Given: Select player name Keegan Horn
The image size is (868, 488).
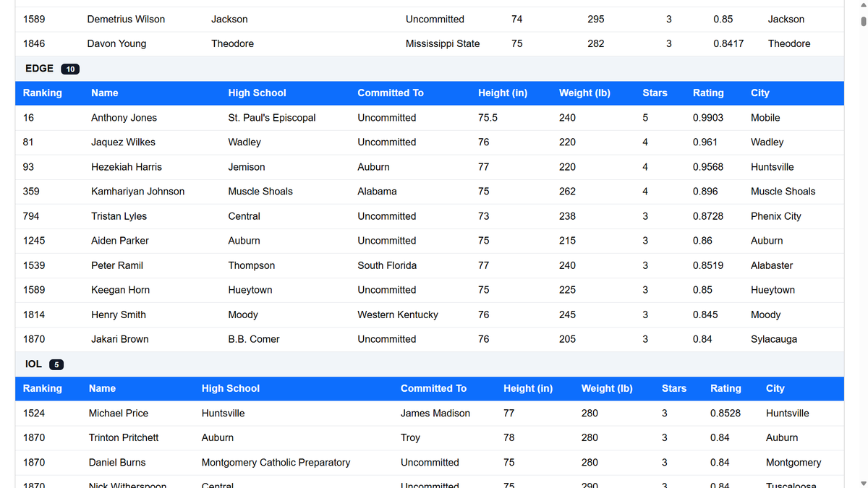Looking at the screenshot, I should click(120, 290).
